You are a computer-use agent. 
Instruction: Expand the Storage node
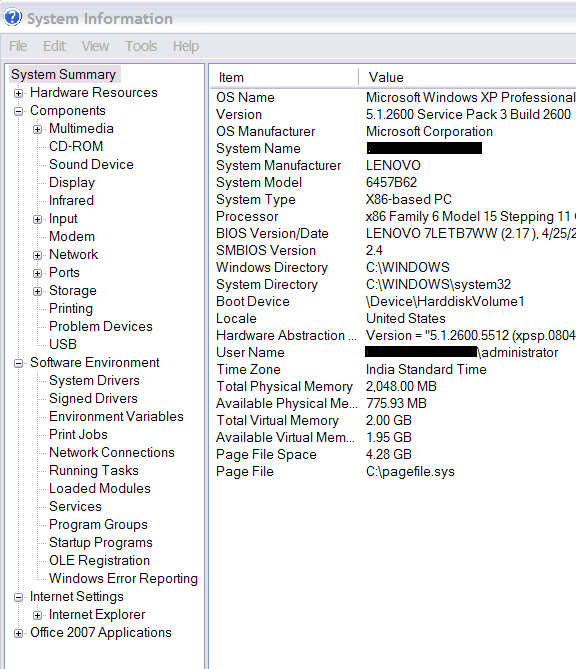pos(38,291)
